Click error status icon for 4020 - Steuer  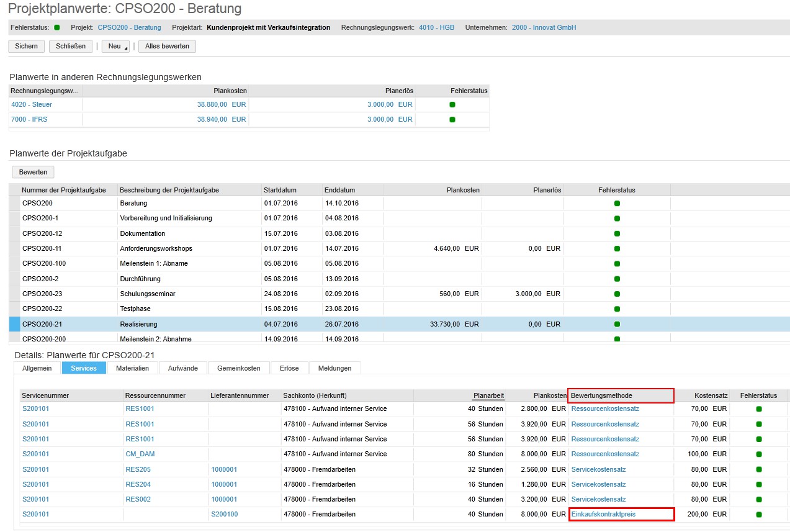(452, 104)
